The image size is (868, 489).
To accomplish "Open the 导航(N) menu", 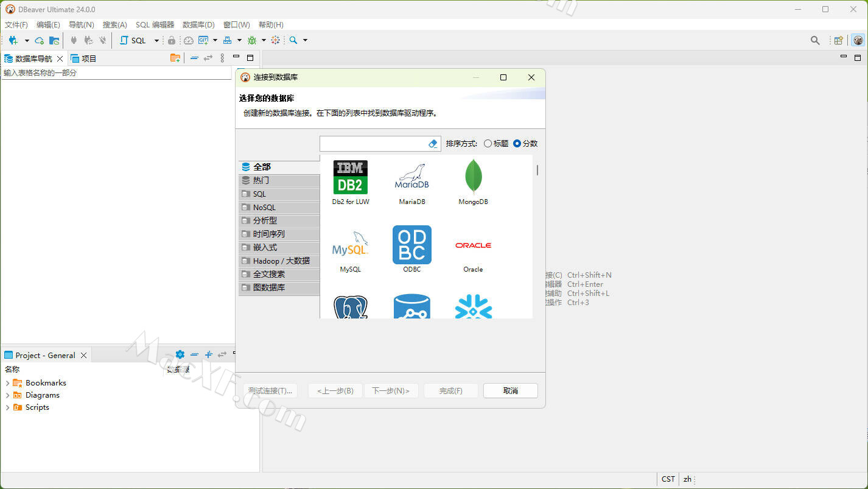I will coord(82,25).
